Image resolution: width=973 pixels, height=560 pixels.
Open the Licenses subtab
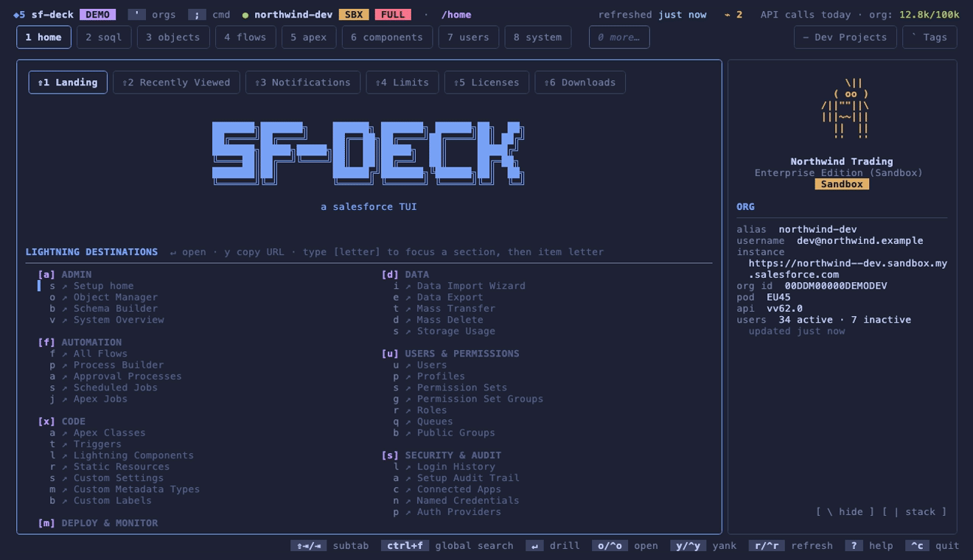pos(486,83)
